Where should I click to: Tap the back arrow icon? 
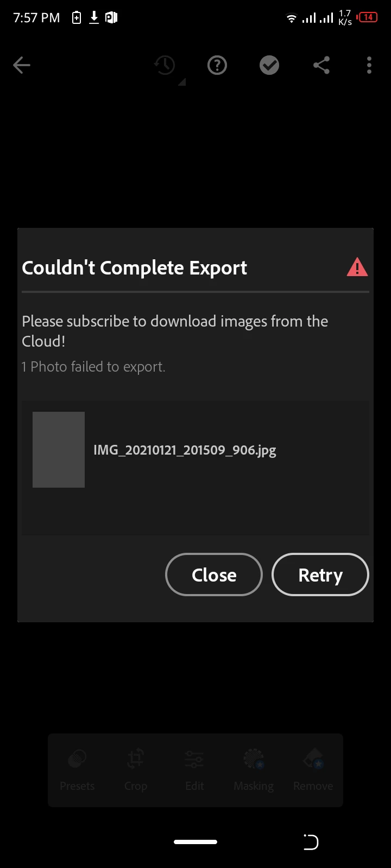[x=22, y=66]
